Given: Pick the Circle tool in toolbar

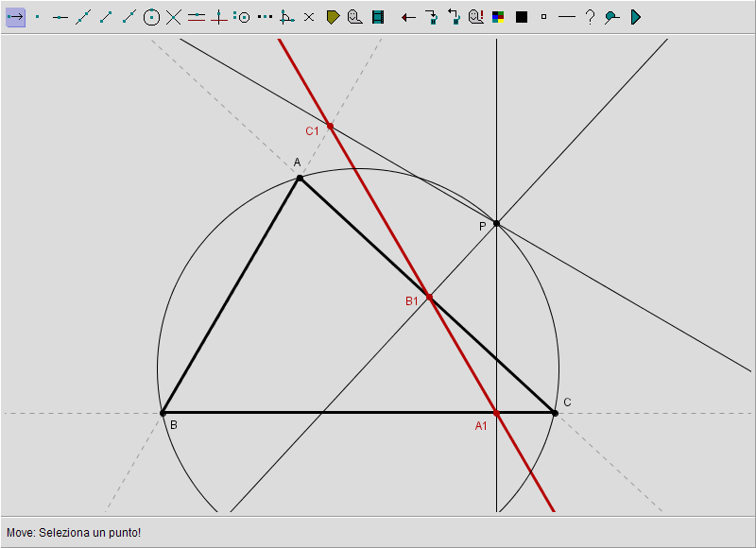Looking at the screenshot, I should pyautogui.click(x=151, y=17).
